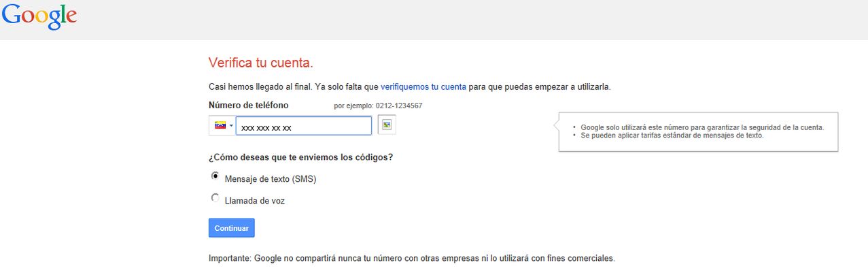Screen dimensions: 868x271
Task: Click the Google logo
Action: pyautogui.click(x=39, y=18)
